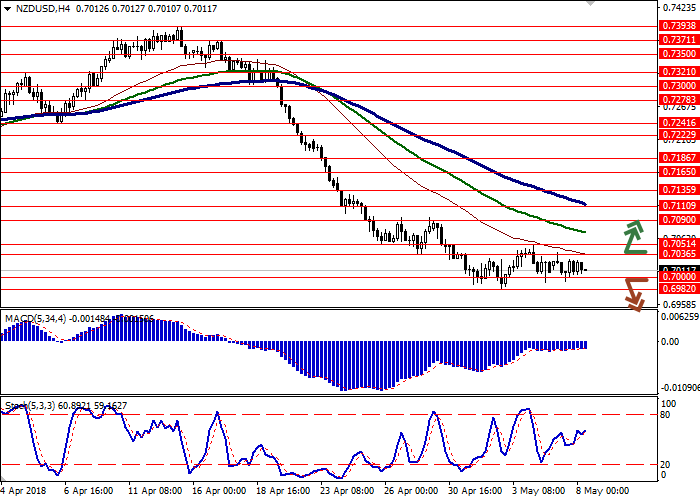Click the thick blue moving average line end
The image size is (700, 500).
point(584,204)
